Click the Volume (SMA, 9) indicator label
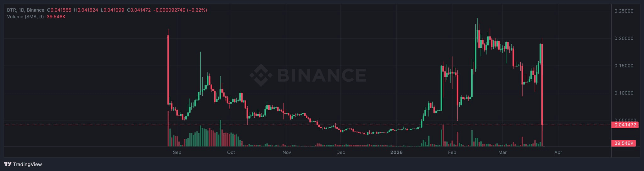 coord(25,16)
